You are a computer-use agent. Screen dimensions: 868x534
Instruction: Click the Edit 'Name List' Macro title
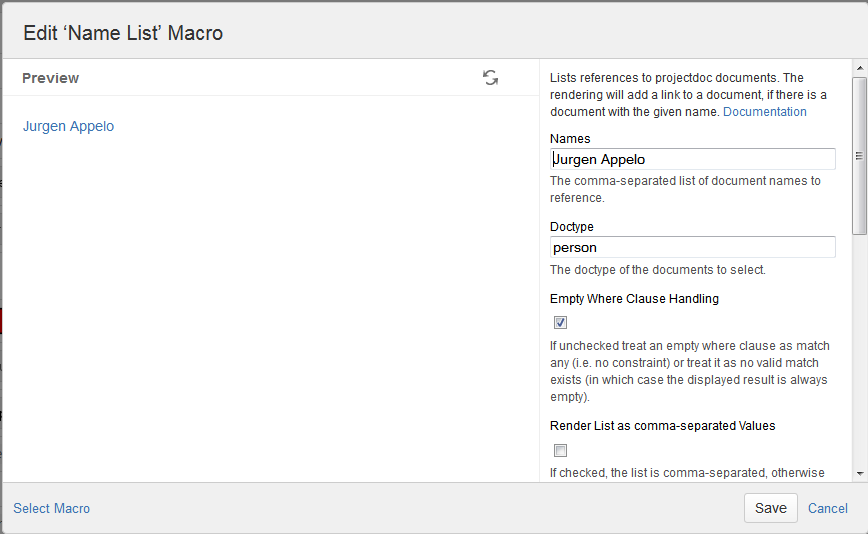pos(123,33)
